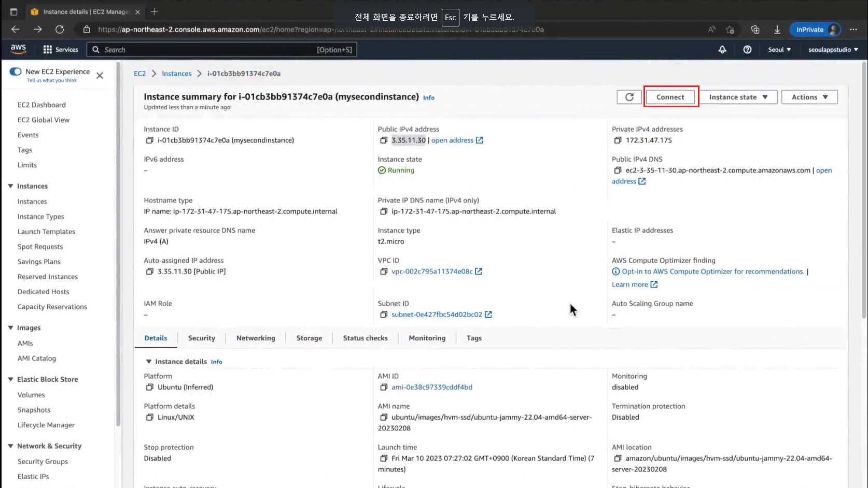Viewport: 868px width, 488px height.
Task: Copy the Subnet ID
Action: pos(384,314)
